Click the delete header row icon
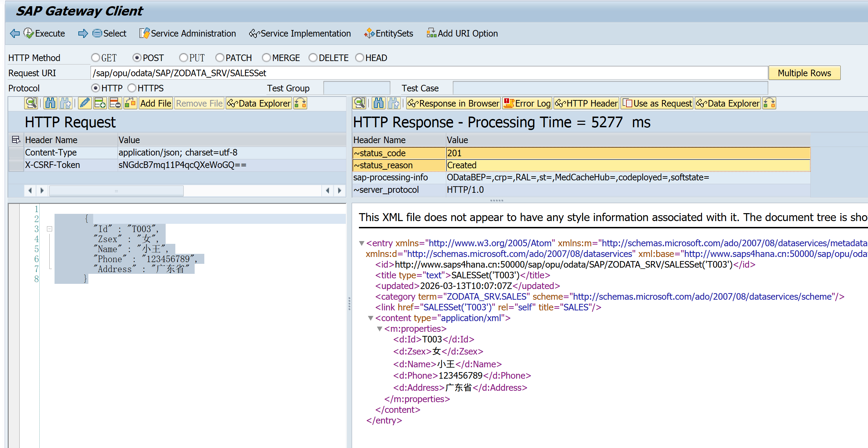The width and height of the screenshot is (868, 448). tap(115, 103)
